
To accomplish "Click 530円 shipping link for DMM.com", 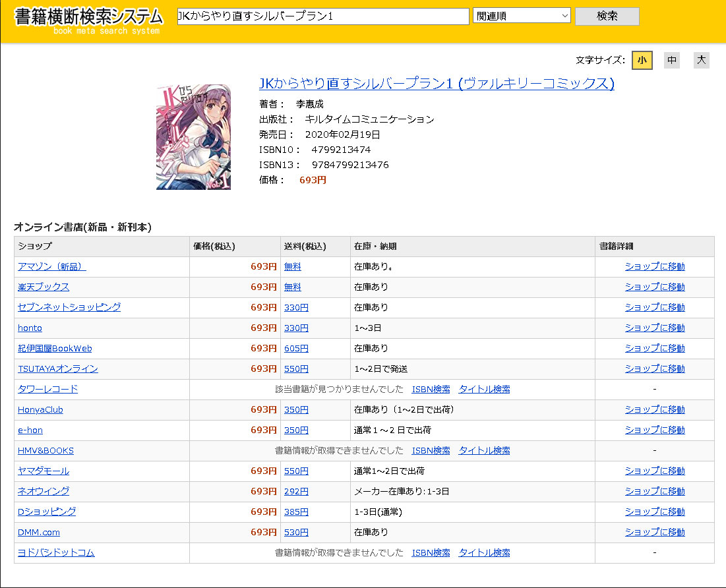I will click(296, 533).
